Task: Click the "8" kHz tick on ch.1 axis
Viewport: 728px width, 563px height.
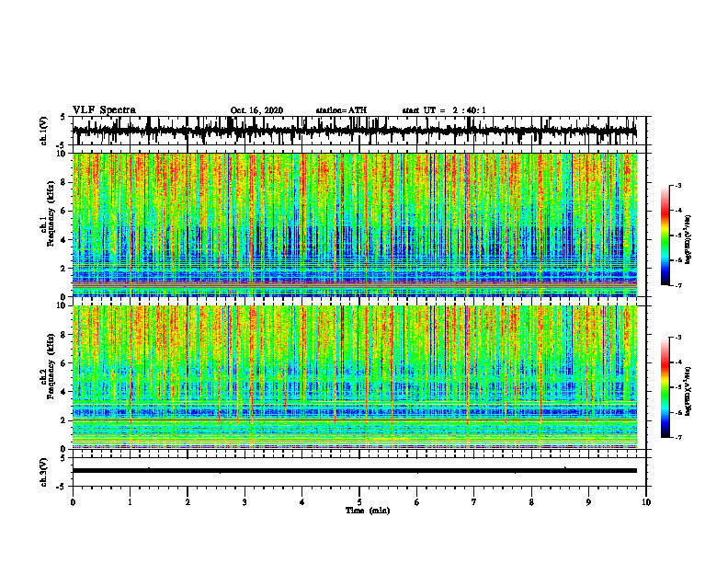Action: click(63, 182)
